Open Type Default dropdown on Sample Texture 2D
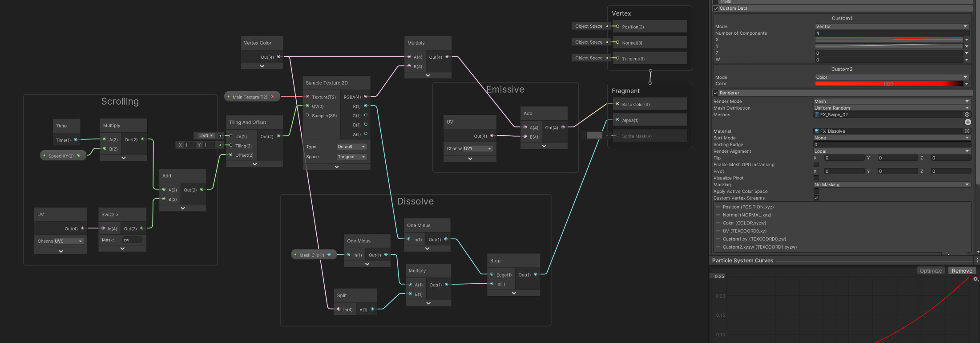The width and height of the screenshot is (980, 343). pos(351,147)
